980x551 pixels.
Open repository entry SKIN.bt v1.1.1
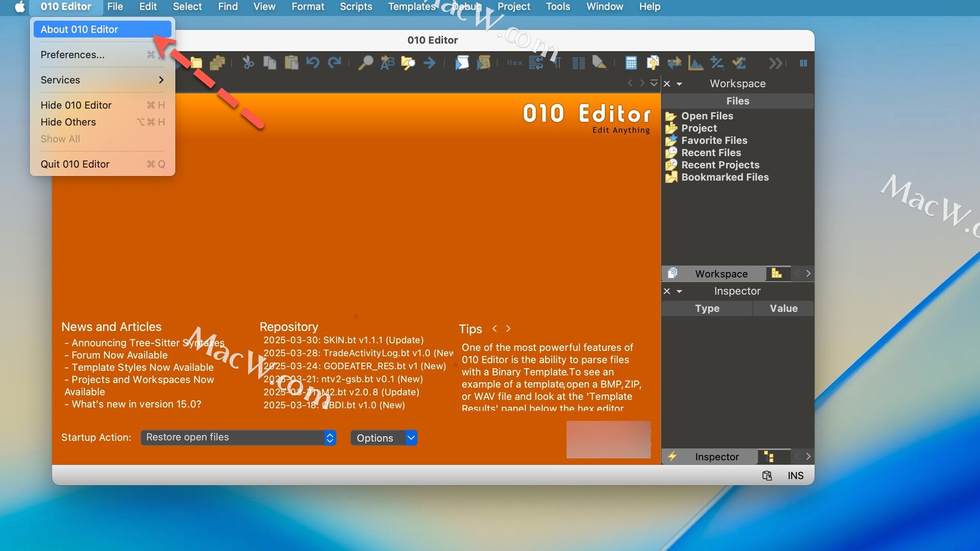click(x=344, y=340)
